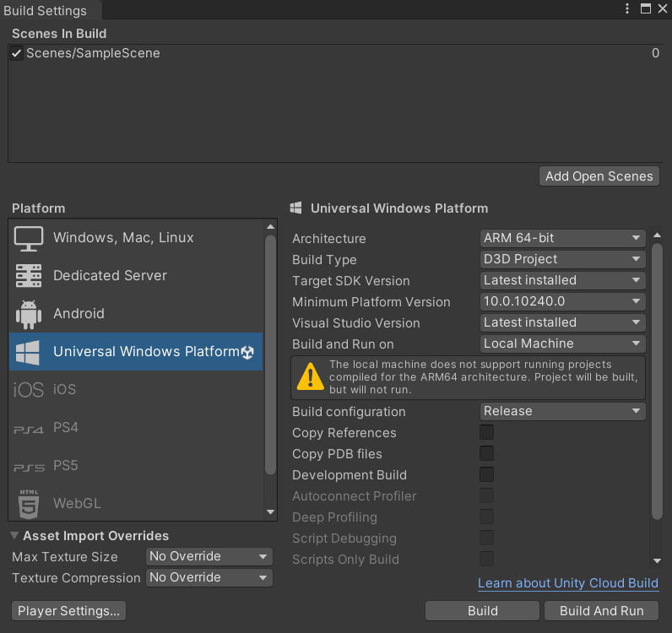
Task: Click the scene build index 0
Action: point(655,53)
